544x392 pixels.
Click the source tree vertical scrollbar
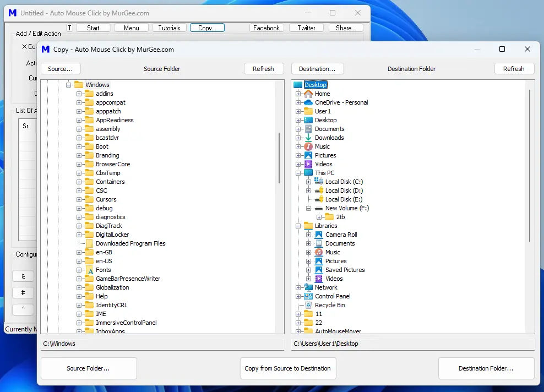(x=279, y=158)
